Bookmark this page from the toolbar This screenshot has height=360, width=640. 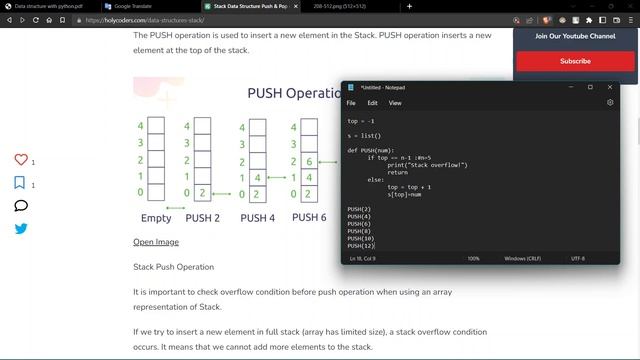point(62,20)
